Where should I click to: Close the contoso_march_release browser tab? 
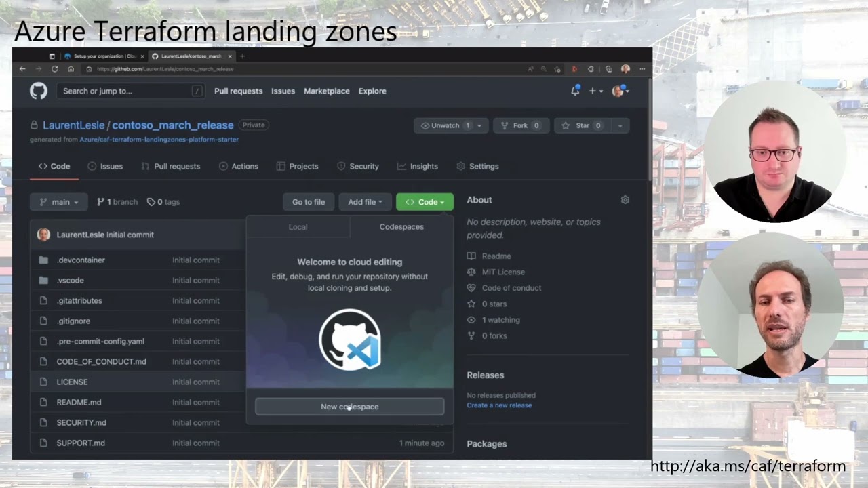tap(231, 56)
